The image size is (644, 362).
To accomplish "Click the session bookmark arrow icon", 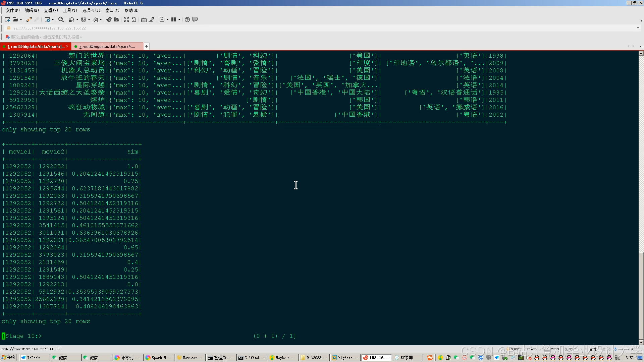I will pos(7,37).
